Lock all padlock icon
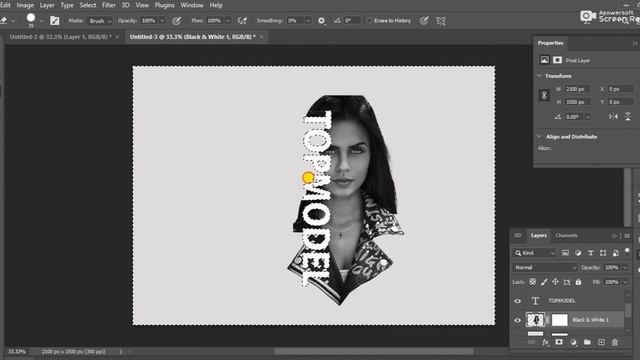Screen dimensions: 640x360 click(578, 282)
